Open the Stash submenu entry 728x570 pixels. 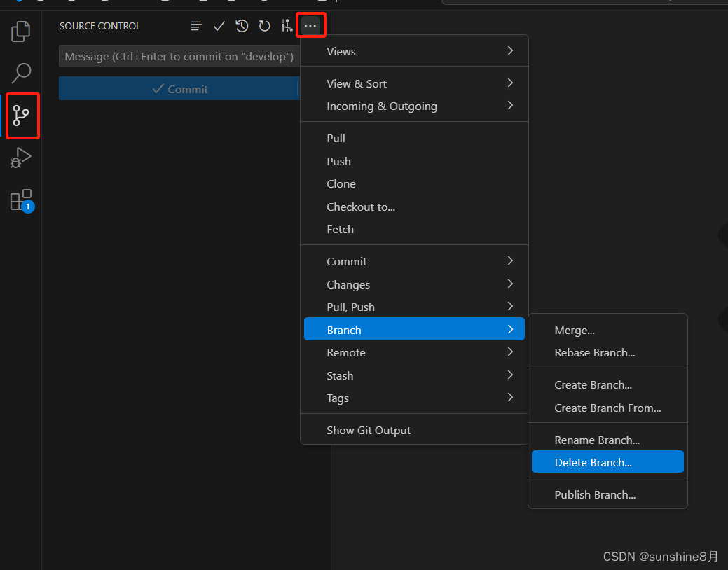click(414, 375)
